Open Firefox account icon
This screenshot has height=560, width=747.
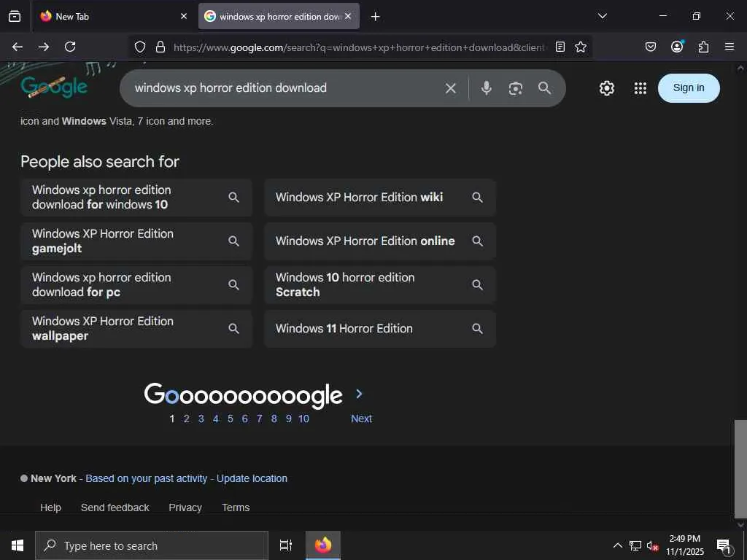pyautogui.click(x=677, y=46)
